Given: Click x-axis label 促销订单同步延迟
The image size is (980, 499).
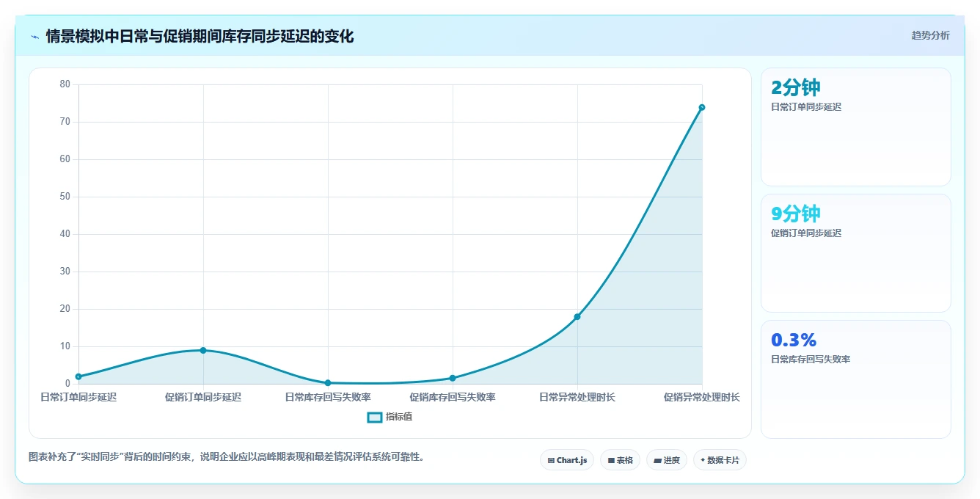Looking at the screenshot, I should pyautogui.click(x=203, y=397).
